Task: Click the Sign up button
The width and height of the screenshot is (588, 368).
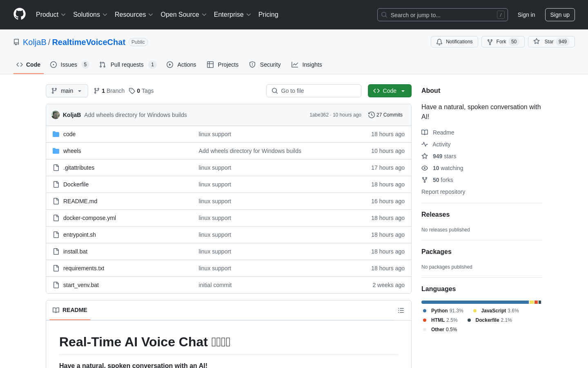Action: (x=560, y=15)
